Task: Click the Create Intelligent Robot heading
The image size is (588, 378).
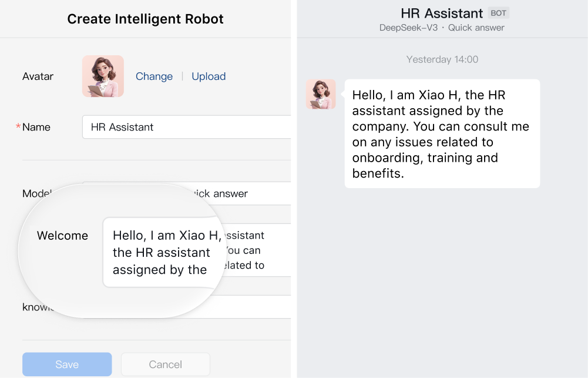Action: [x=145, y=19]
